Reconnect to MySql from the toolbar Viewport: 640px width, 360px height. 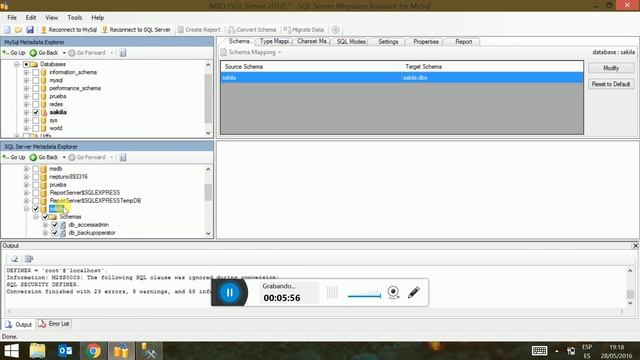tap(69, 30)
